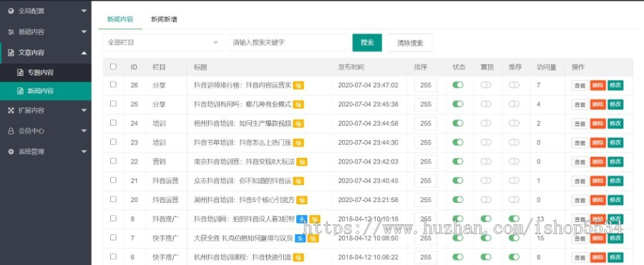Click the blue 头 badge on row ID 7
Viewport: 644px width, 265px height.
[x=301, y=239]
